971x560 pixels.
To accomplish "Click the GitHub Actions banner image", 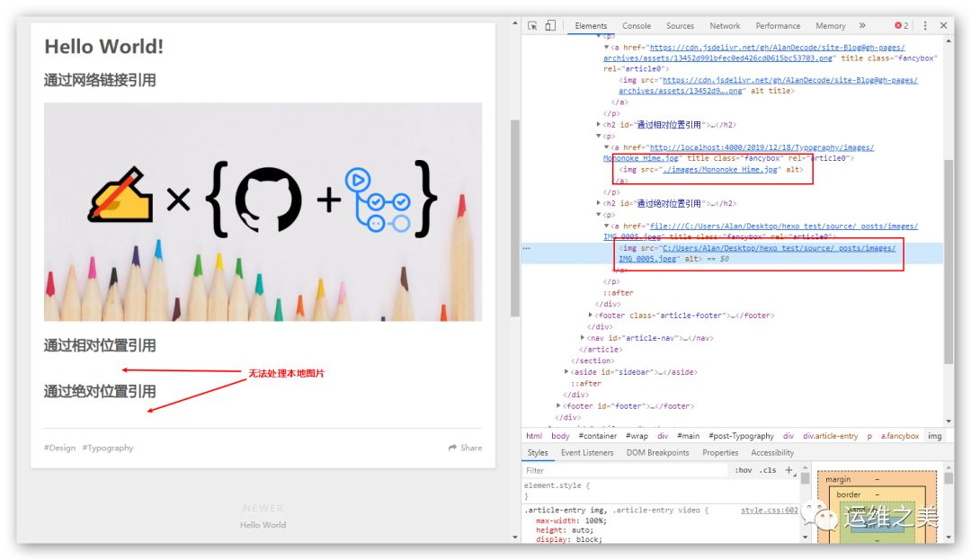I will click(263, 211).
